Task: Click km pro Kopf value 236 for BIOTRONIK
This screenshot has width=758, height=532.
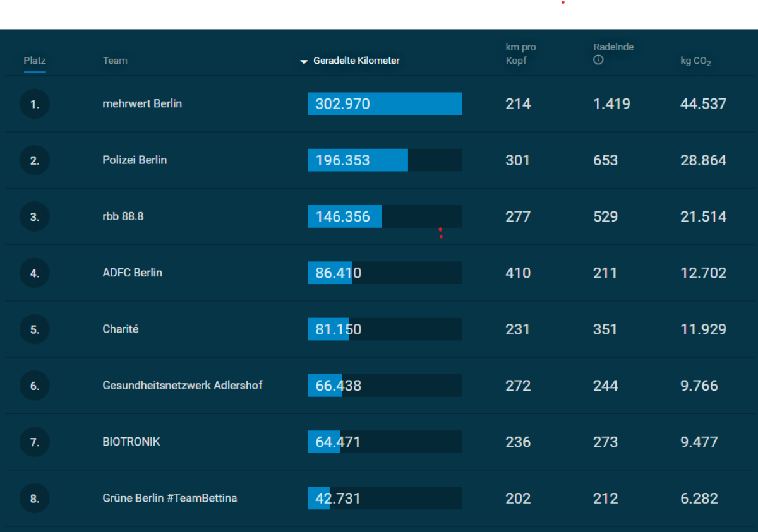Action: 518,442
